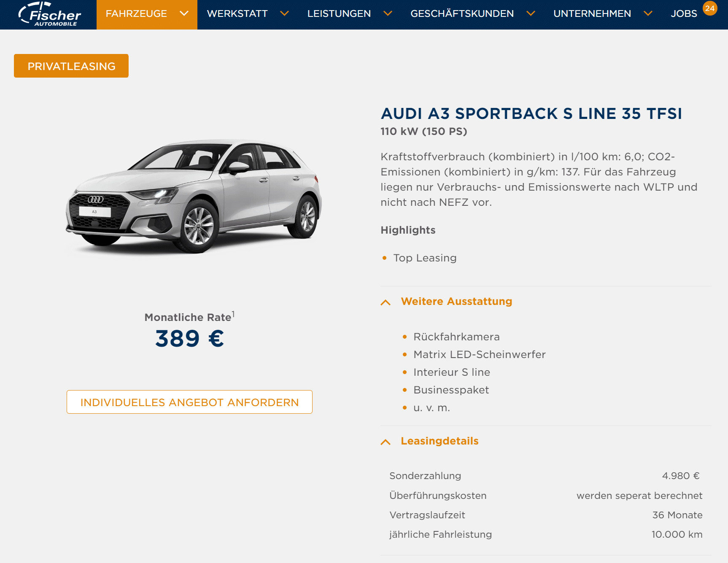Click the 110 kW (150 PS) subtitle
Screen dimensions: 728x563
(x=424, y=132)
